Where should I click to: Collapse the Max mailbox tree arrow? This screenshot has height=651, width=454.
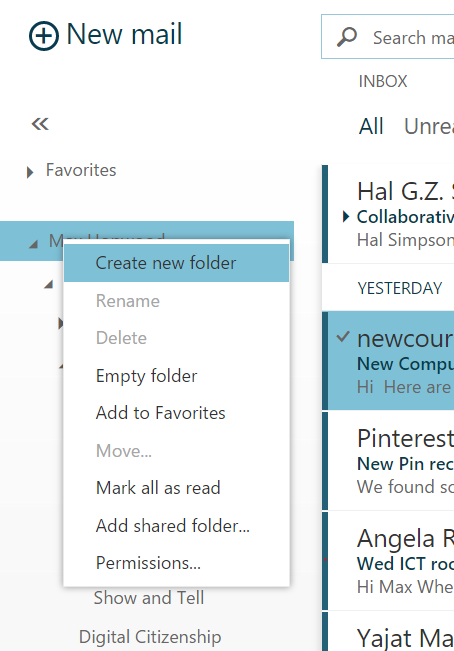pyautogui.click(x=34, y=244)
